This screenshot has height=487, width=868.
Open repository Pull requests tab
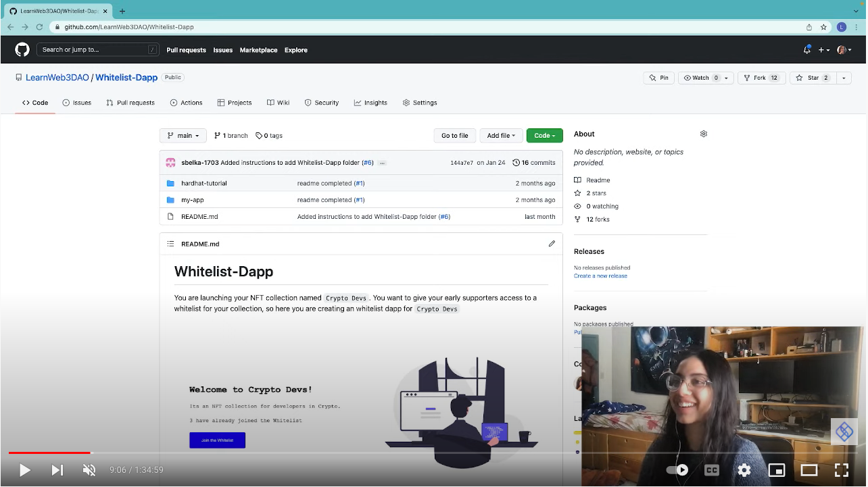(130, 103)
